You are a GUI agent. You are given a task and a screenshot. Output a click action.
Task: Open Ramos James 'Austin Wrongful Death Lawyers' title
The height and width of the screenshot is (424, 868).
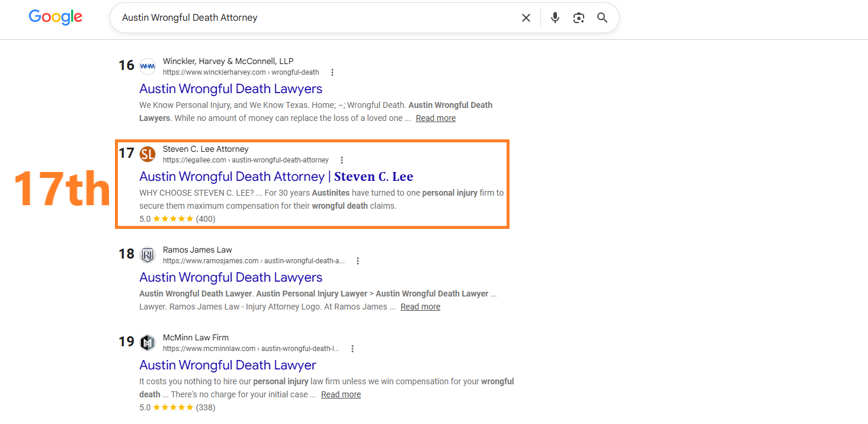click(x=231, y=278)
